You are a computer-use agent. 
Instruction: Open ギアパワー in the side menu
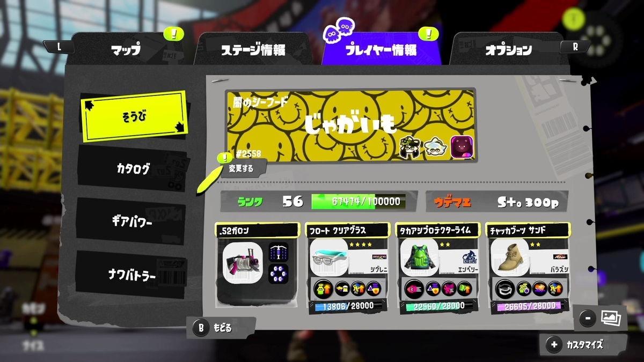[133, 222]
